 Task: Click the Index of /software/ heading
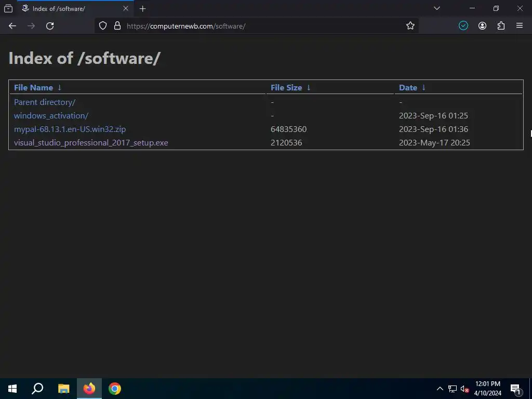[x=85, y=58]
